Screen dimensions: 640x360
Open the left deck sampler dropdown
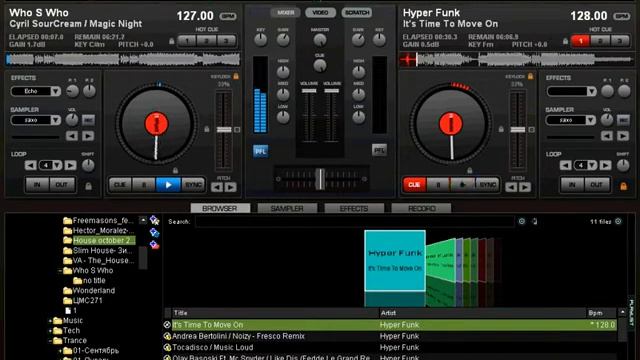(x=56, y=120)
